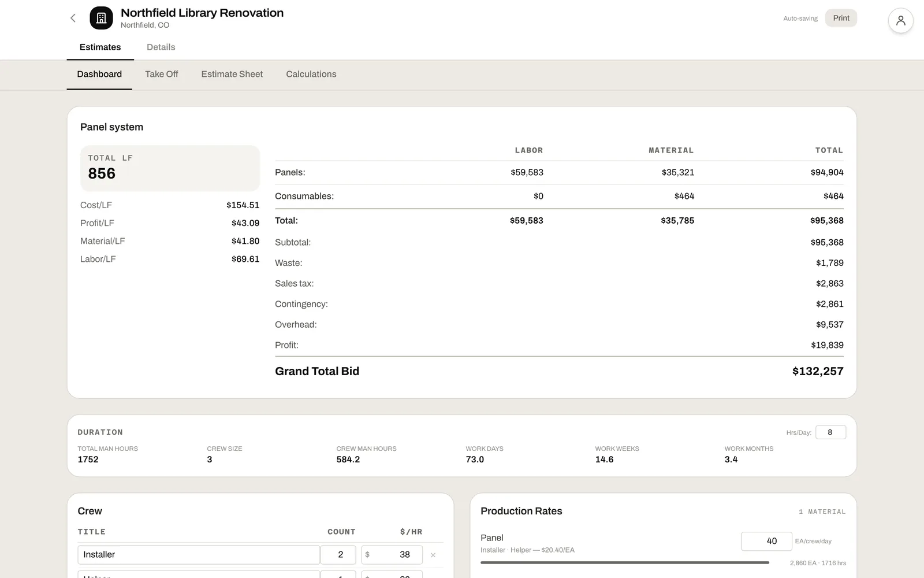Click the Labor/LF value $69.61
Viewport: 924px width, 578px height.
point(245,259)
